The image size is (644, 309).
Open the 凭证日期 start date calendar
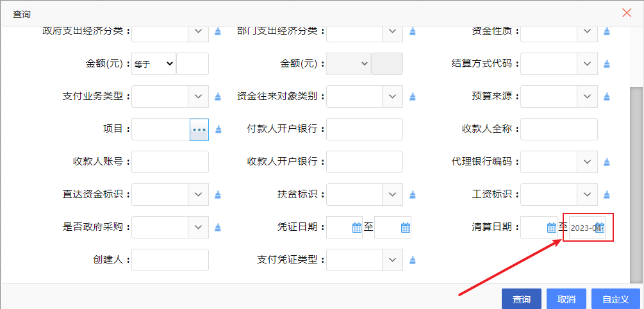click(x=357, y=228)
